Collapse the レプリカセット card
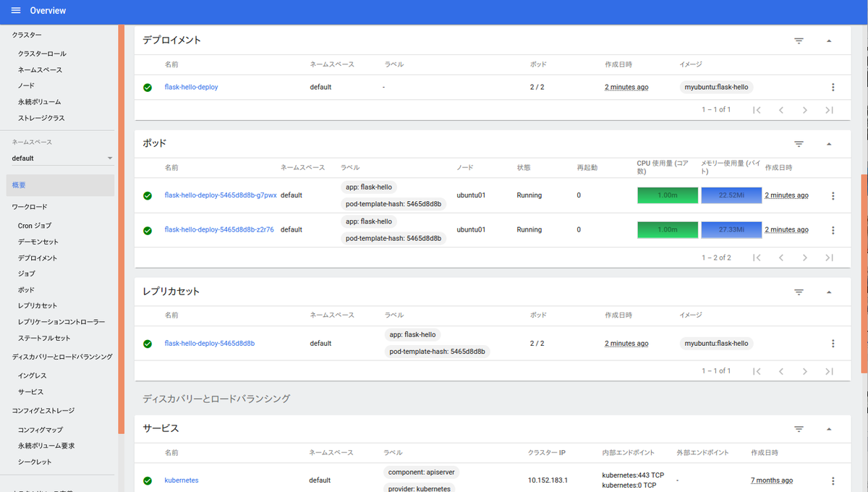868x492 pixels. pyautogui.click(x=829, y=292)
